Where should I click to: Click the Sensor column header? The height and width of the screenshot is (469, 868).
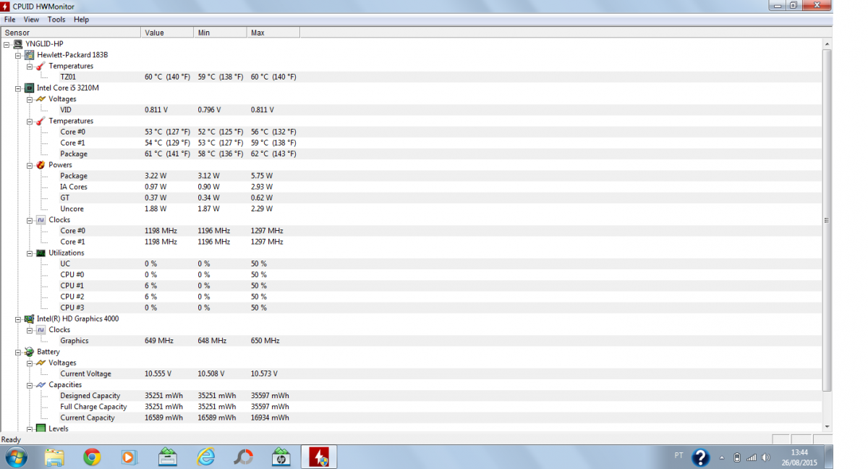tap(71, 33)
